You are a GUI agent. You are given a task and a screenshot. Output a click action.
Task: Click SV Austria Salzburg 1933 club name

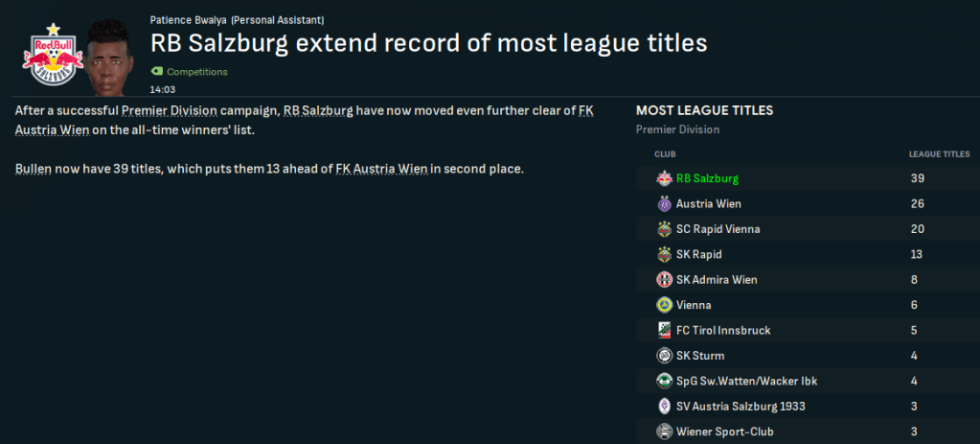(741, 407)
